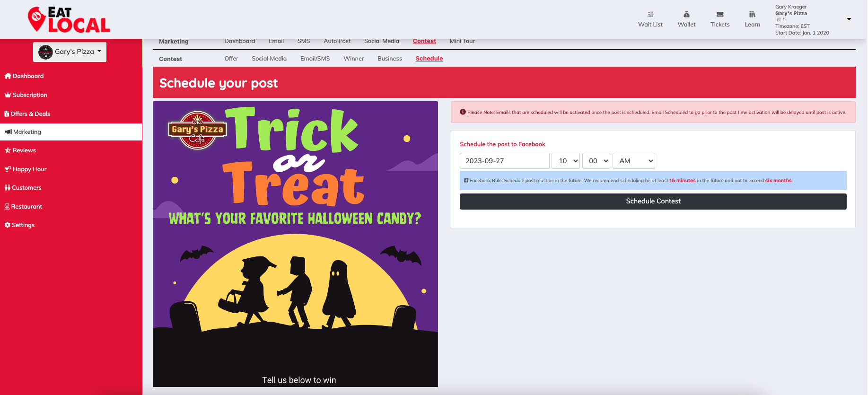Click the 'six months' highlighted text
The height and width of the screenshot is (395, 868).
[x=778, y=181]
